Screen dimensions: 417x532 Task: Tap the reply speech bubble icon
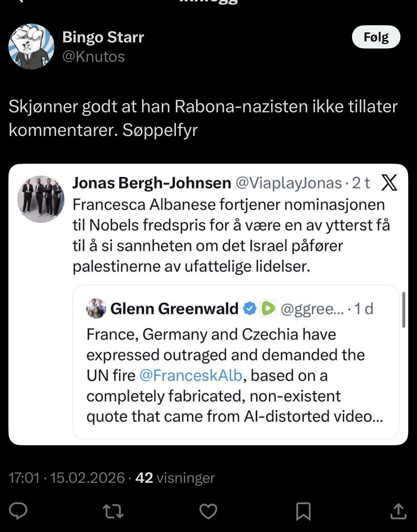[x=18, y=511]
